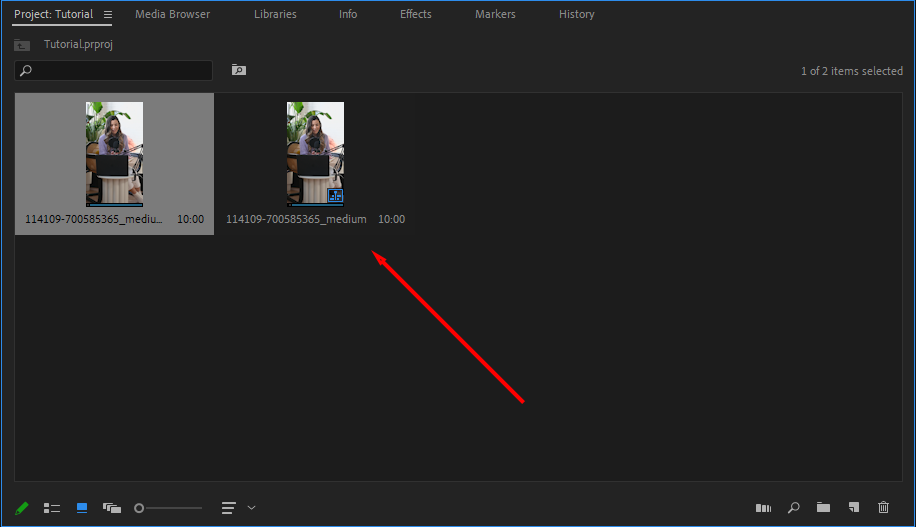916x527 pixels.
Task: Open the Project panel hamburger menu
Action: pos(107,15)
